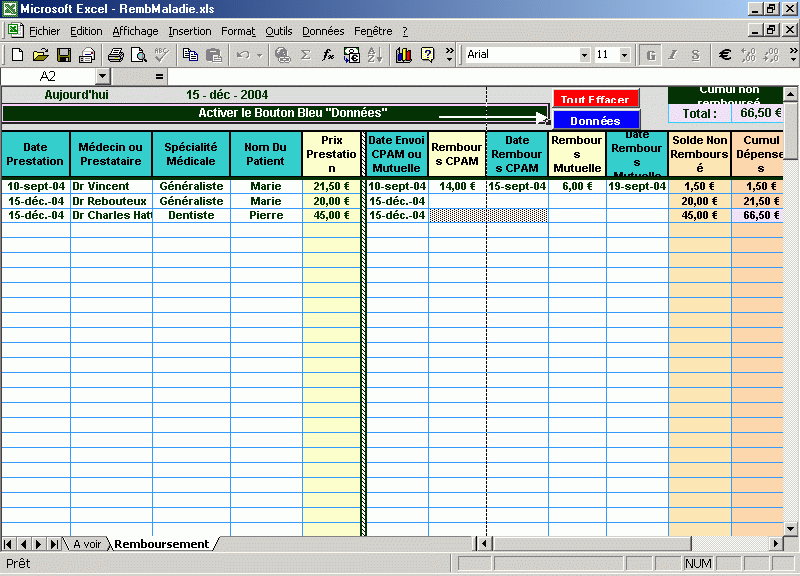Paste using the clipboard icon
Image resolution: width=800 pixels, height=576 pixels.
tap(214, 55)
